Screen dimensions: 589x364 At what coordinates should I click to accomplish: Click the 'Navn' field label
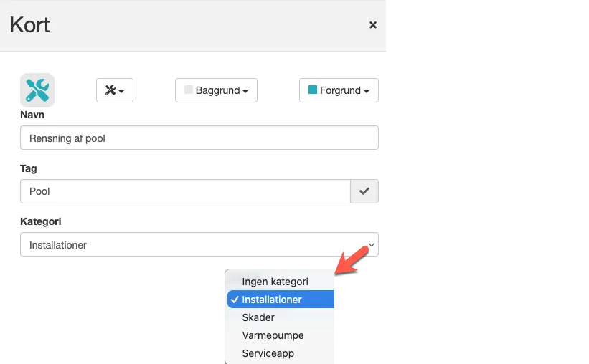32,115
